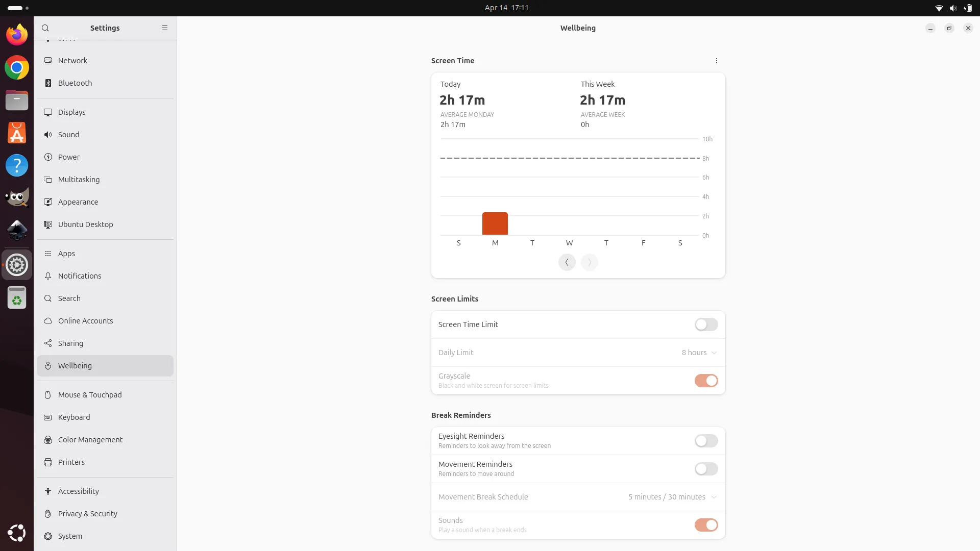
Task: Open the Settings search icon
Action: point(45,28)
